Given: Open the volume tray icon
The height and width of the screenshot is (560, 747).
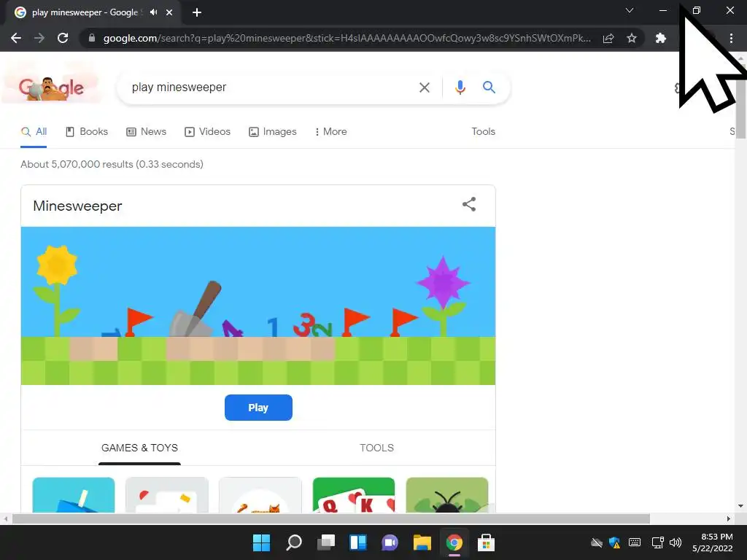Looking at the screenshot, I should pyautogui.click(x=675, y=542).
